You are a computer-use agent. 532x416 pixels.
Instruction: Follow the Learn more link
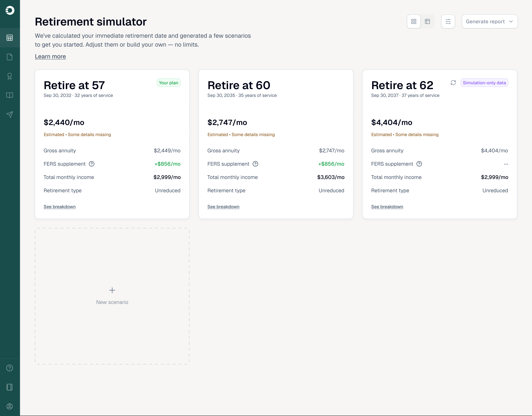[50, 56]
